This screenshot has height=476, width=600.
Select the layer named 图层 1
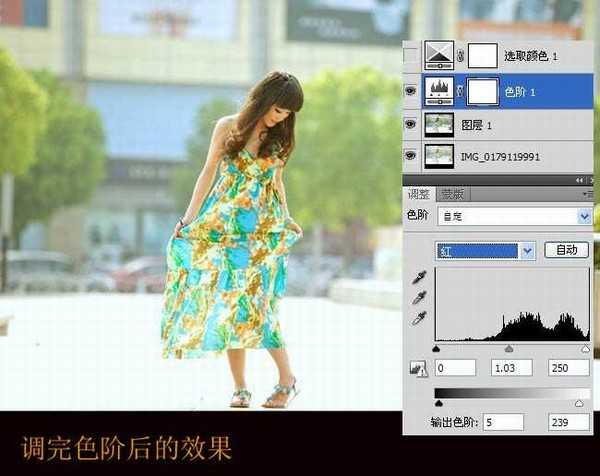tap(498, 124)
